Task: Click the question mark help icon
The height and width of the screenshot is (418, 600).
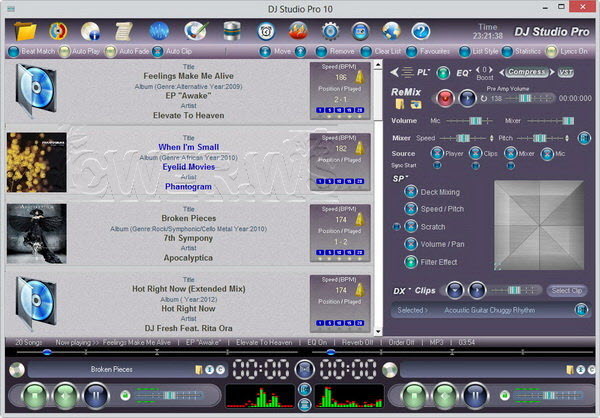Action: pyautogui.click(x=420, y=29)
